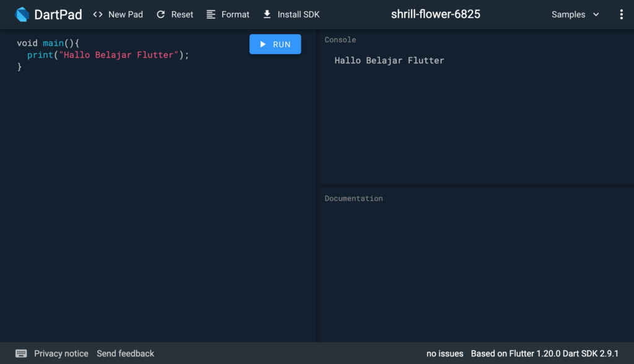The image size is (634, 364).
Task: Click the print statement line in editor
Action: pos(108,55)
